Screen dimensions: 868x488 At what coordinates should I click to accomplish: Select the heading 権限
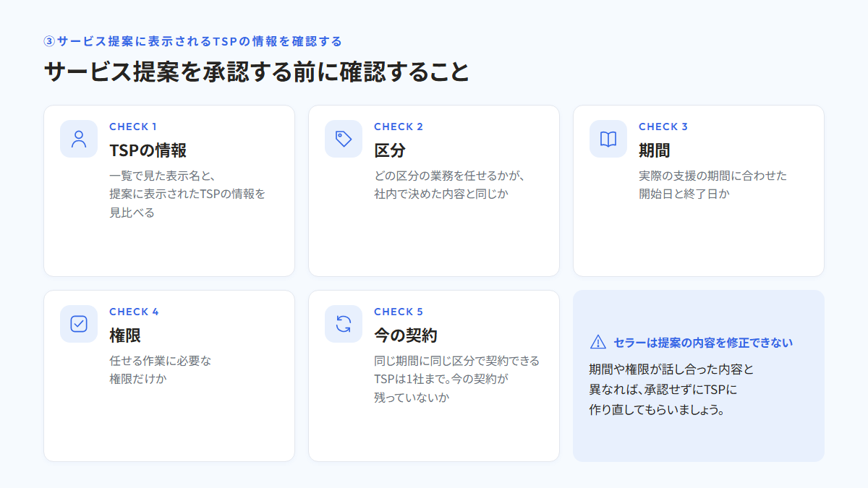pyautogui.click(x=125, y=335)
